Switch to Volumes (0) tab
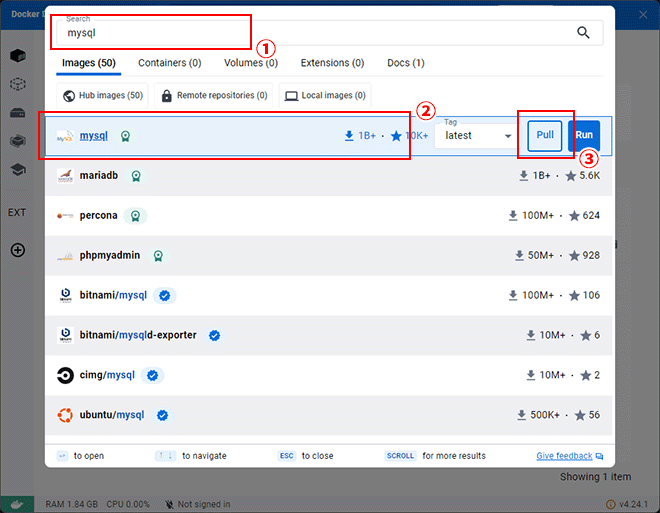Viewport: 660px width, 513px height. click(x=251, y=63)
